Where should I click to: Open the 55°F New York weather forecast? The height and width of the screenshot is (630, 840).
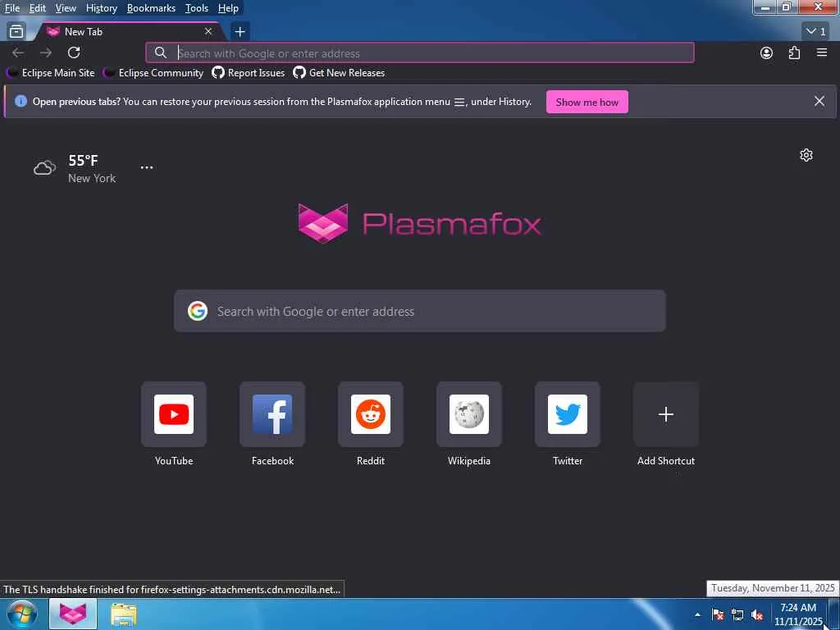75,168
